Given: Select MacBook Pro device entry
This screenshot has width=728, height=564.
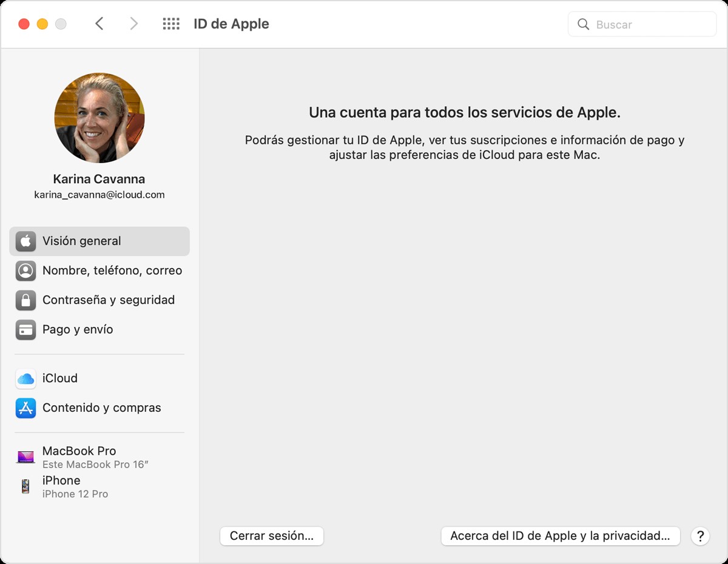Looking at the screenshot, I should click(99, 457).
